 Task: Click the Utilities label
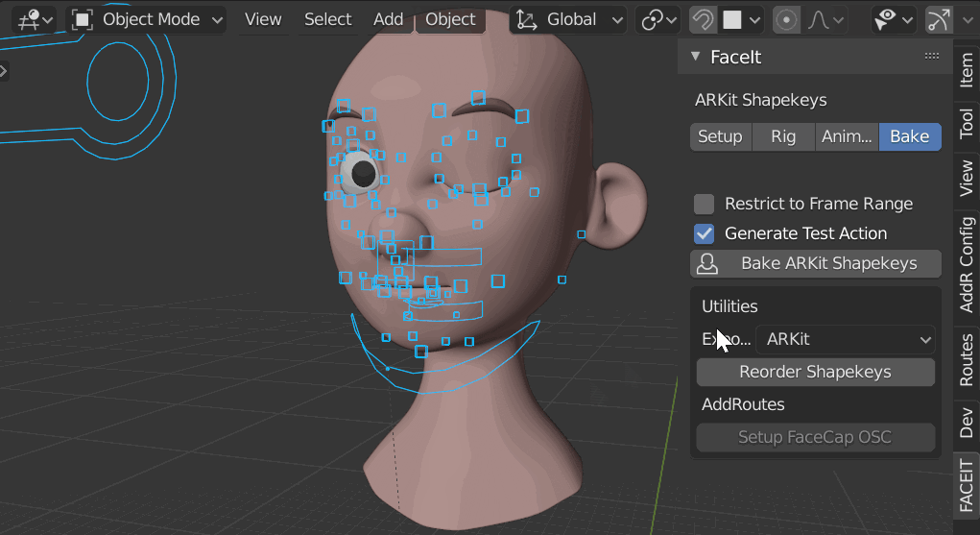(729, 306)
